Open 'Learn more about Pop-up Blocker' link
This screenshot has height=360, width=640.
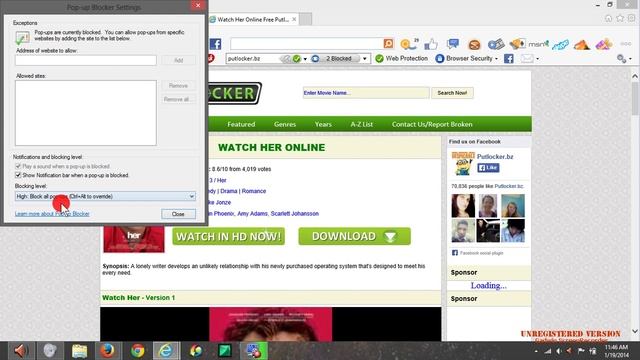[x=52, y=214]
